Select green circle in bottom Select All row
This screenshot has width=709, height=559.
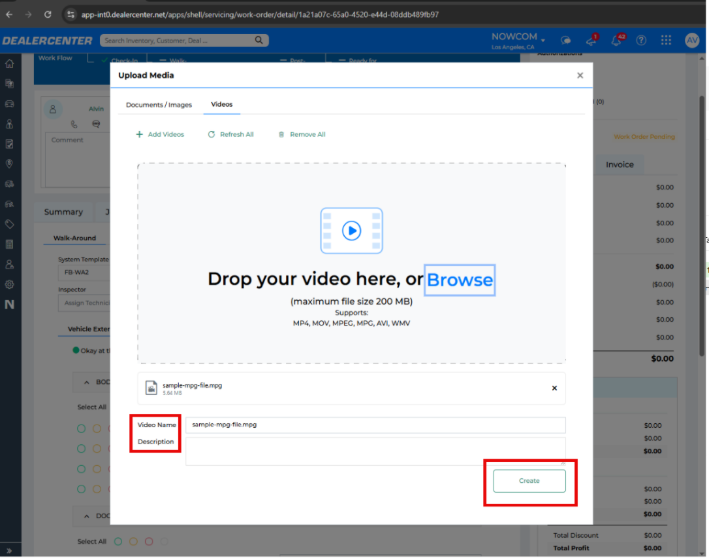coord(118,541)
